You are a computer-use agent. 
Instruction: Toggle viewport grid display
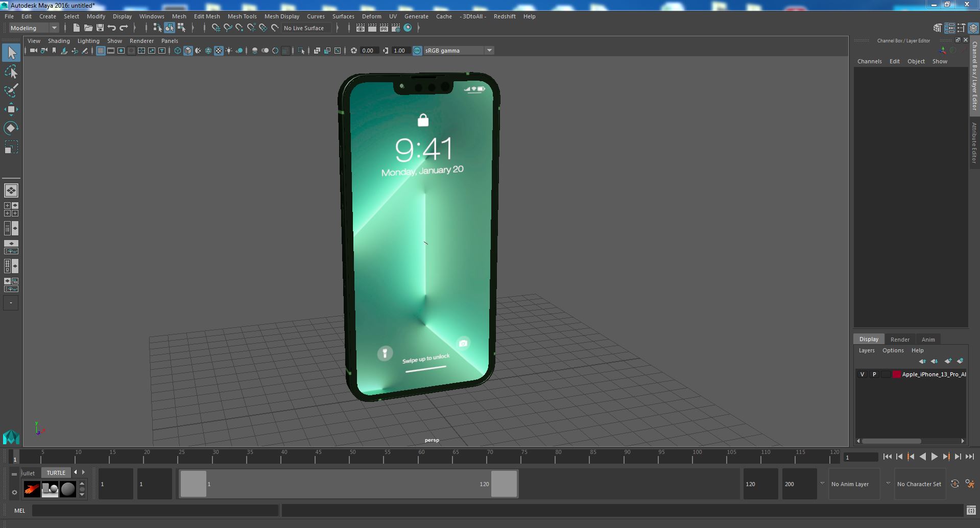101,51
